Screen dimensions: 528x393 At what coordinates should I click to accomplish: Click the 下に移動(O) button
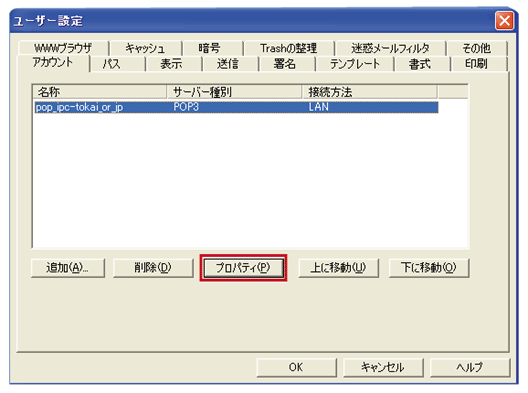pos(429,268)
